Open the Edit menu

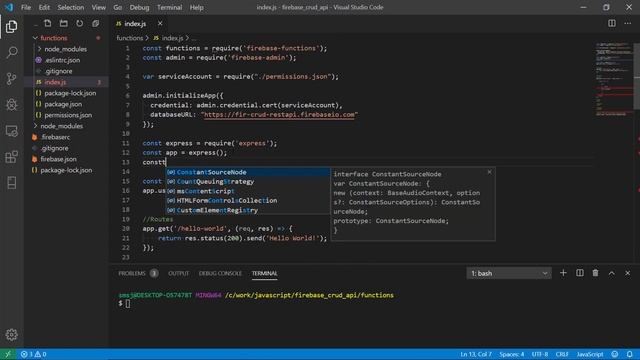[x=44, y=7]
